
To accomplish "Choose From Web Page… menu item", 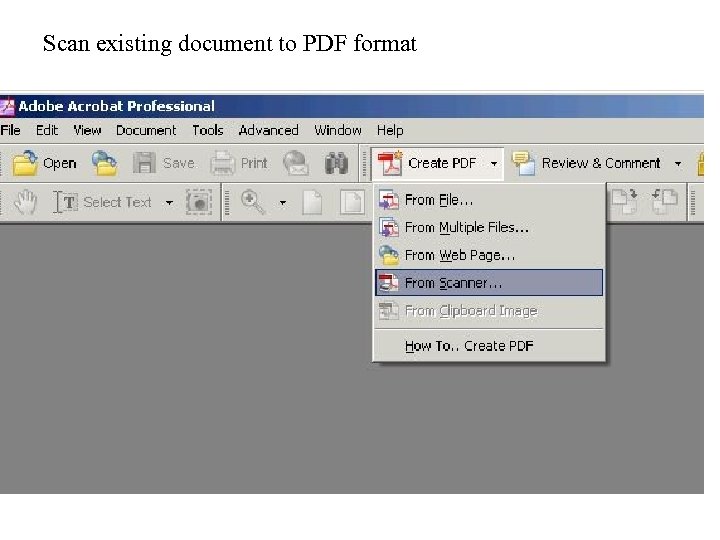I will 489,255.
